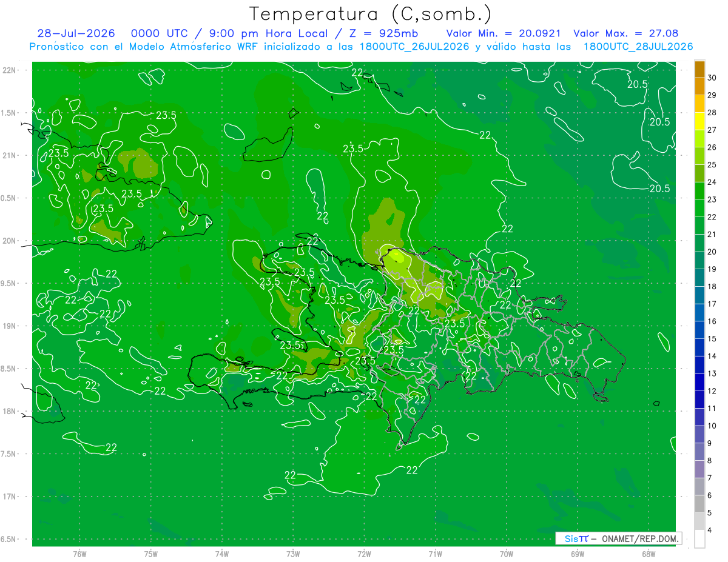
Task: Select the "0.5N" latitude tick label
Action: point(9,198)
